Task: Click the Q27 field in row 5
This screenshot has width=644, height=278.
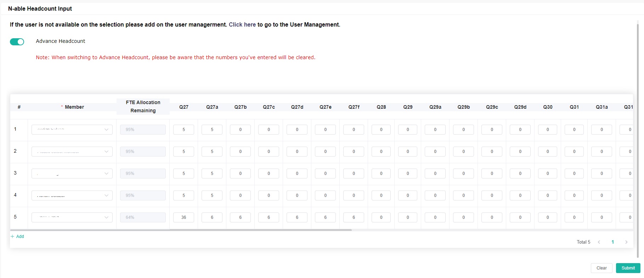Action: 183,217
